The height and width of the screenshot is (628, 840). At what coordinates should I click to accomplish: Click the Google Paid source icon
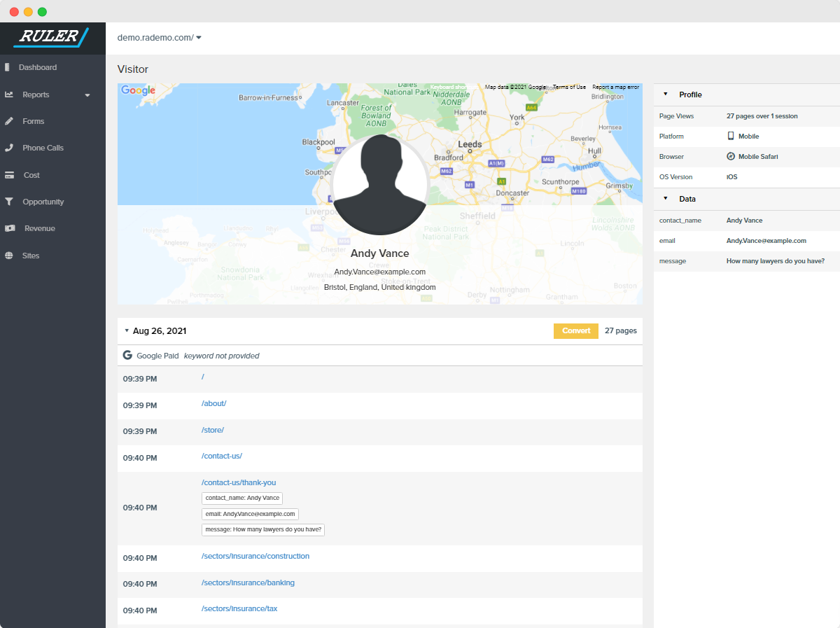pyautogui.click(x=127, y=355)
